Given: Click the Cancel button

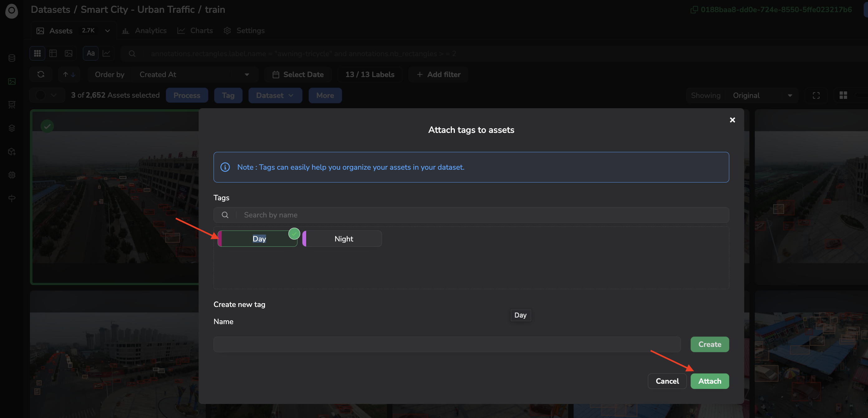Looking at the screenshot, I should [667, 381].
